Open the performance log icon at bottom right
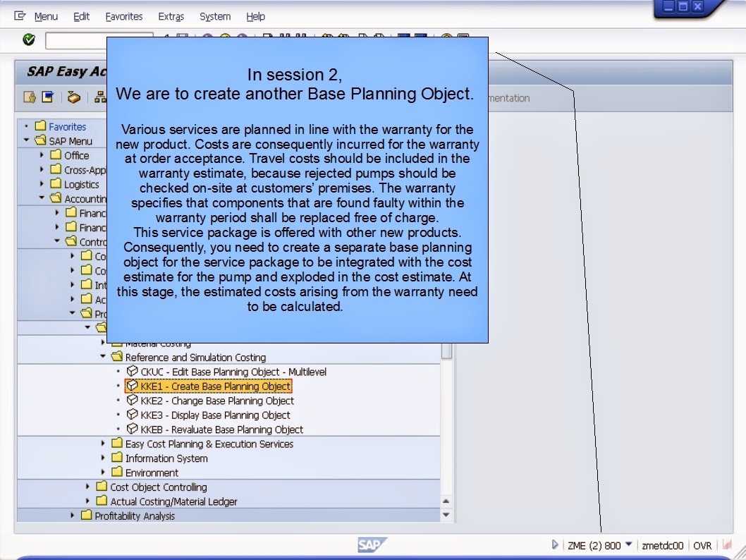The width and height of the screenshot is (746, 560). click(x=727, y=544)
